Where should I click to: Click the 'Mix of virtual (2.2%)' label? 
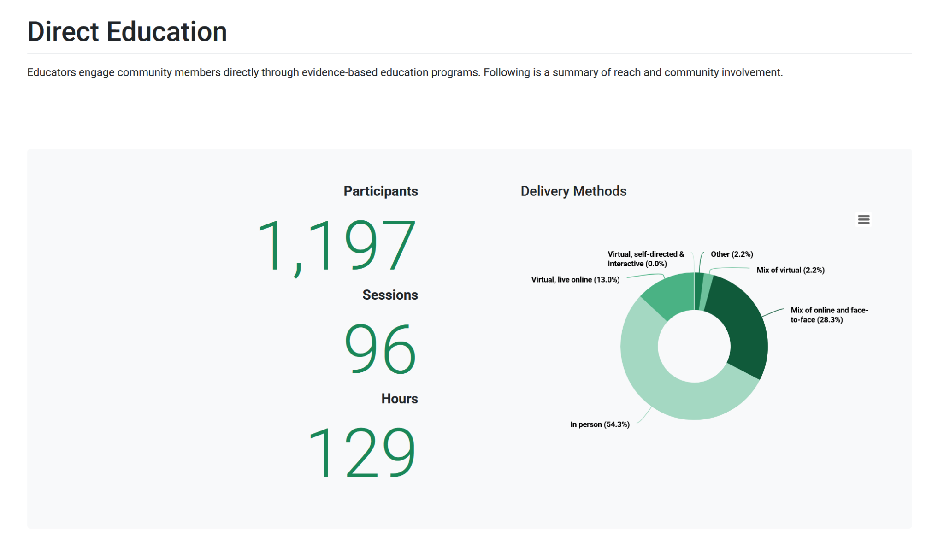(x=790, y=270)
